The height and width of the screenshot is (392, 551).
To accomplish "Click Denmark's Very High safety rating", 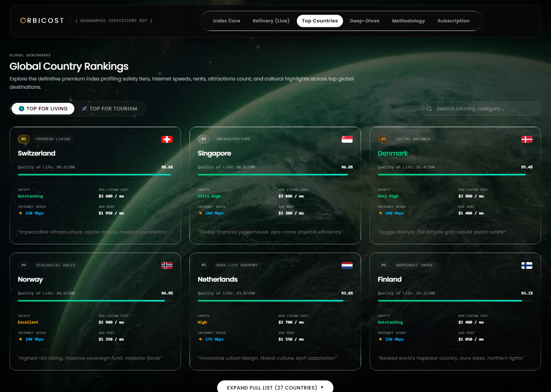I will tap(388, 196).
